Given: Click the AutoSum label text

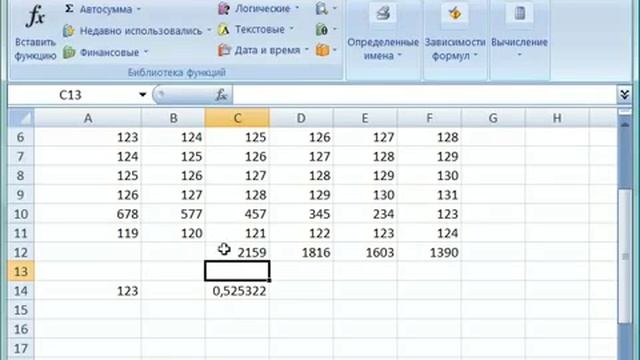Looking at the screenshot, I should click(106, 9).
